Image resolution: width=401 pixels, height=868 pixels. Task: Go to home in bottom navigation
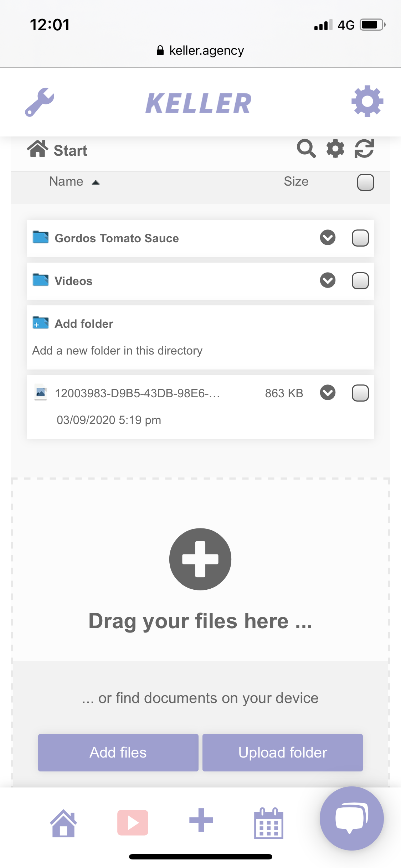coord(63,823)
